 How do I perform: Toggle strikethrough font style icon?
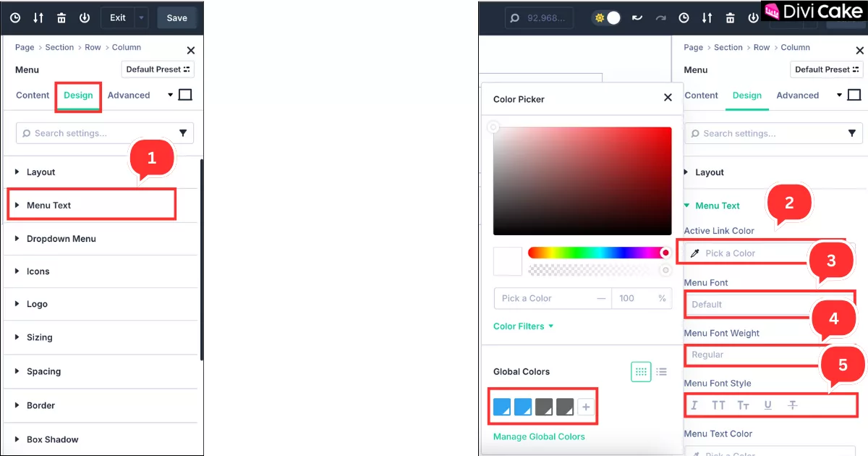pyautogui.click(x=792, y=405)
